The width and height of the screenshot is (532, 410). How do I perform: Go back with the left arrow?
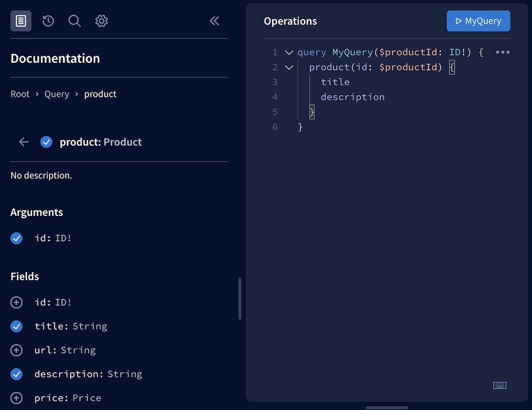[x=24, y=142]
